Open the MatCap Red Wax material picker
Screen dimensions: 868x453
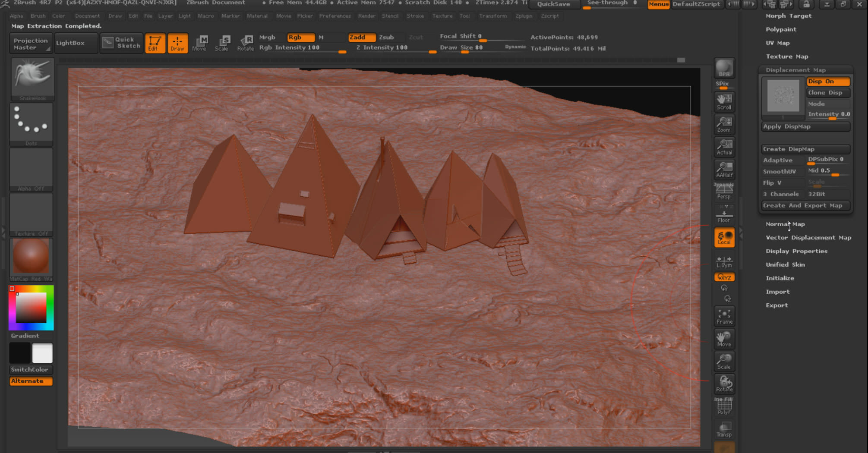(32, 257)
